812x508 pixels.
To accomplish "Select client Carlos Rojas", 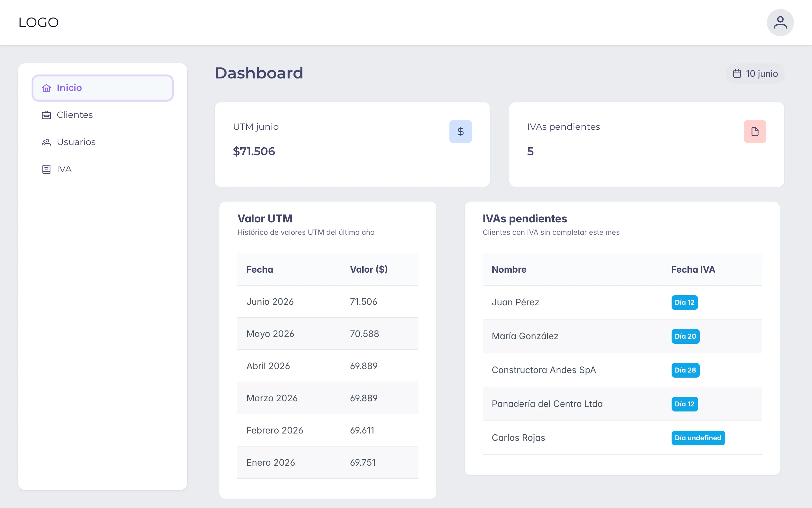I will click(x=518, y=438).
